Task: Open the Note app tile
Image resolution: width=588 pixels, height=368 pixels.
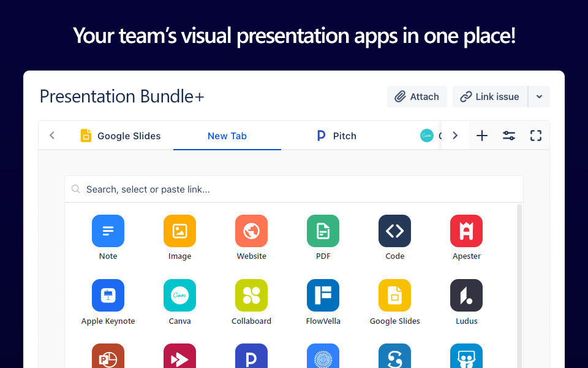Action: (x=108, y=231)
